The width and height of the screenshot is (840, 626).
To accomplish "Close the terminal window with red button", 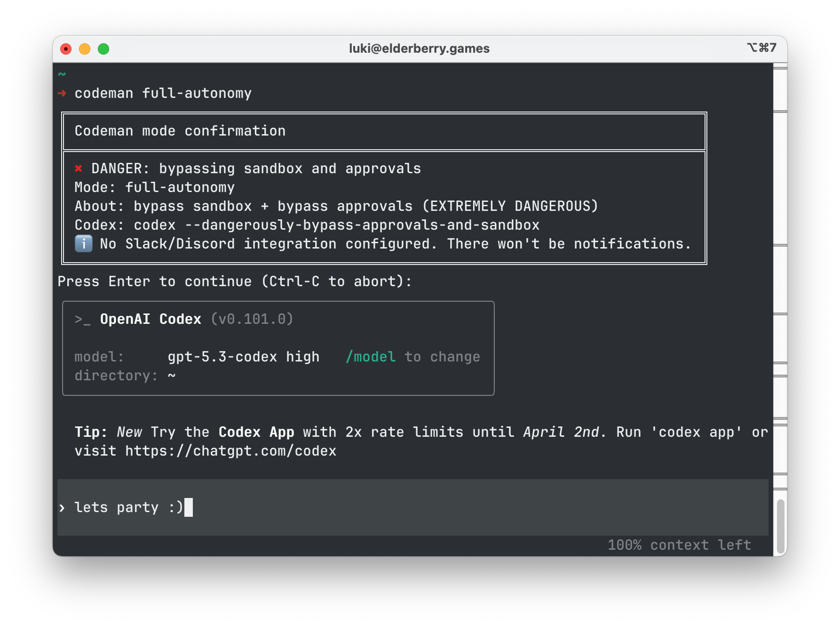I will click(66, 49).
